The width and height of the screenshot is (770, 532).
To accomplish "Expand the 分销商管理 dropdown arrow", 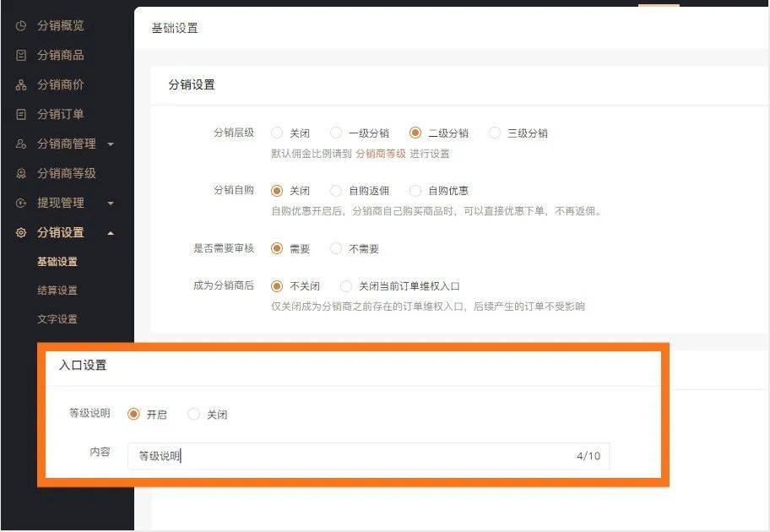I will coord(111,144).
